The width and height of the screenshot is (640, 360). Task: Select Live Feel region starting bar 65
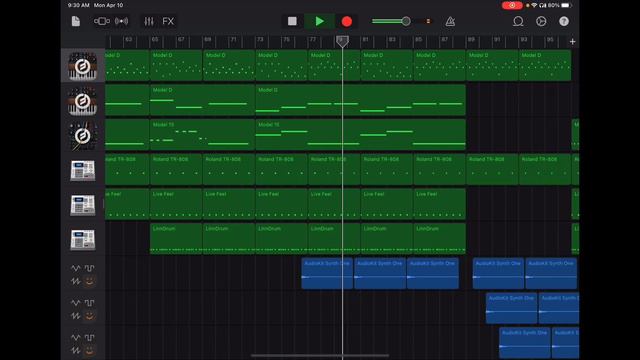pyautogui.click(x=176, y=204)
